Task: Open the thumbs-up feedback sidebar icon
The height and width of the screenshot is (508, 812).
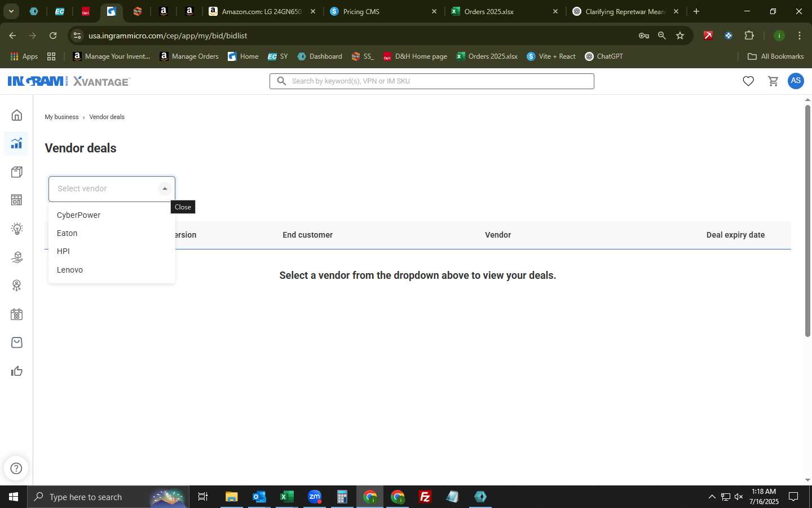Action: [17, 371]
